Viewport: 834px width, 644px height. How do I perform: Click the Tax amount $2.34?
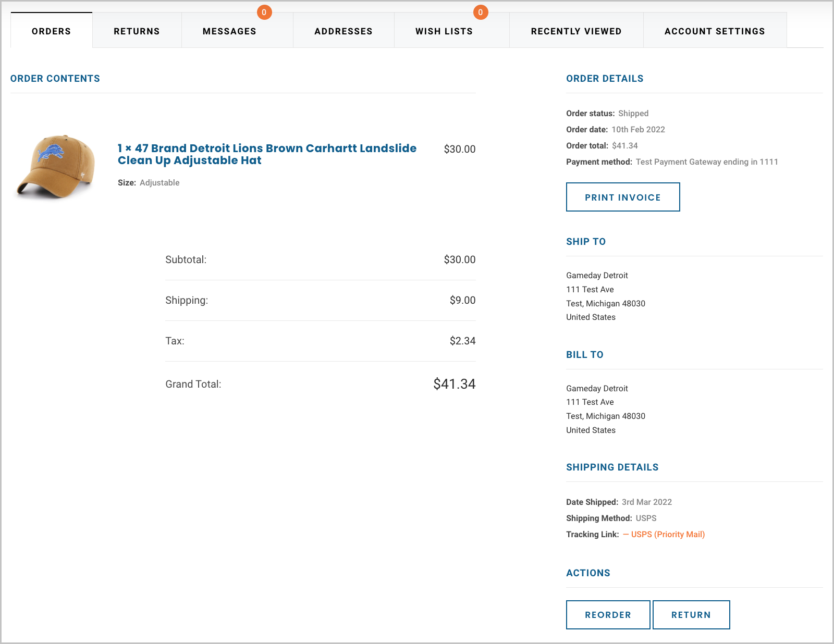463,341
